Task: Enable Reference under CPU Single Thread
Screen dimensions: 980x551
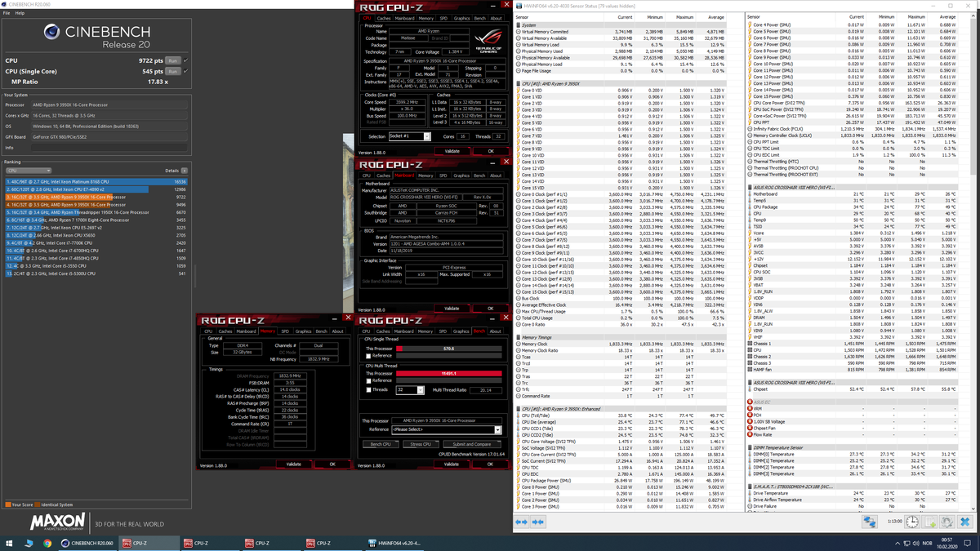Action: click(368, 356)
